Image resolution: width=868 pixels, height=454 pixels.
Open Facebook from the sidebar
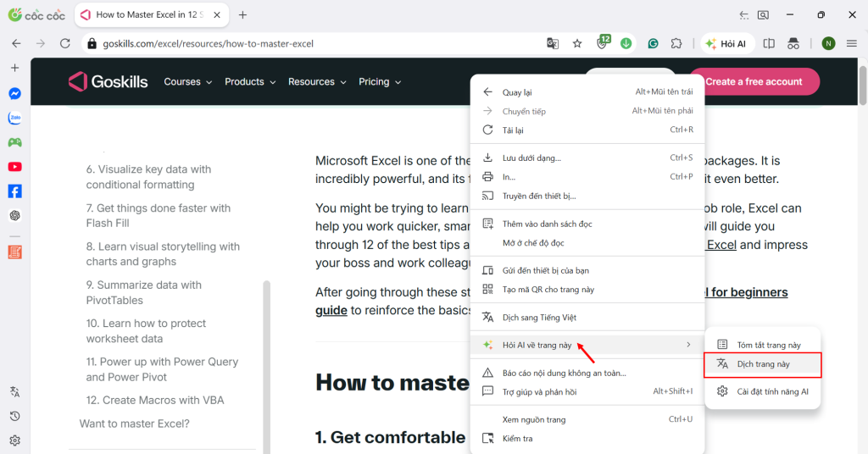pyautogui.click(x=15, y=191)
